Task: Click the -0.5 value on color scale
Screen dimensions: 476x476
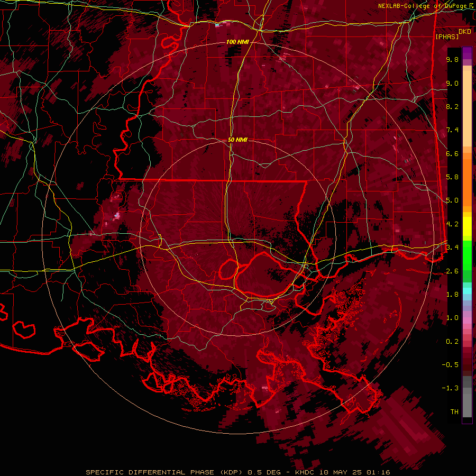Action: pos(450,365)
